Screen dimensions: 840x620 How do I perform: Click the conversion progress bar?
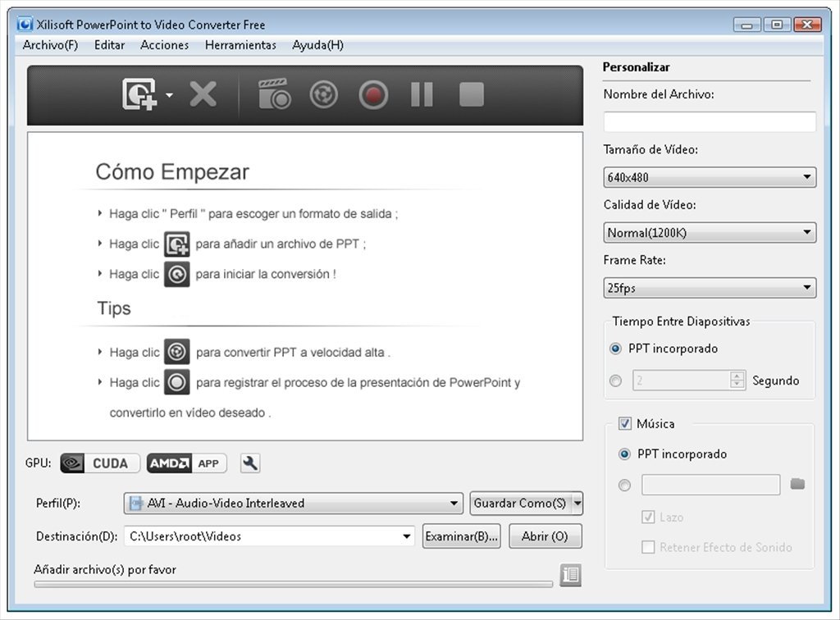coord(294,584)
